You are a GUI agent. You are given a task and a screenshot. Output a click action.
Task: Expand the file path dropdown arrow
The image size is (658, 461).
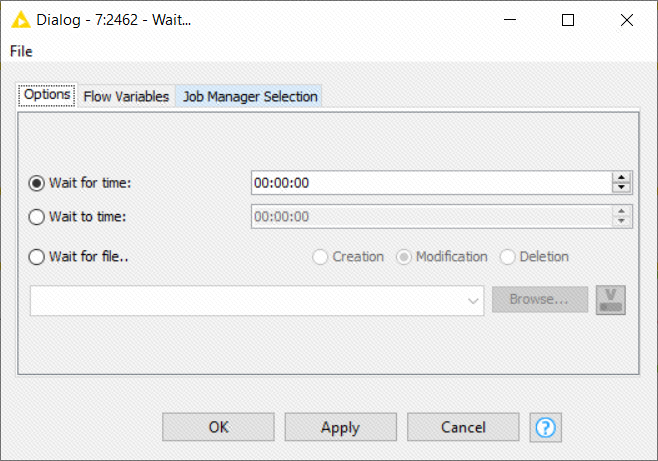[474, 300]
